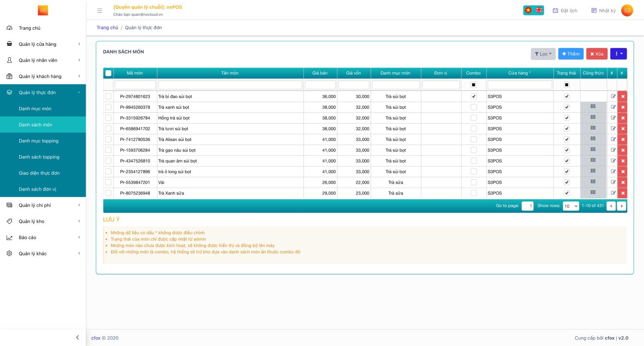
Task: Open the Lọc filter dropdown
Action: tap(543, 54)
